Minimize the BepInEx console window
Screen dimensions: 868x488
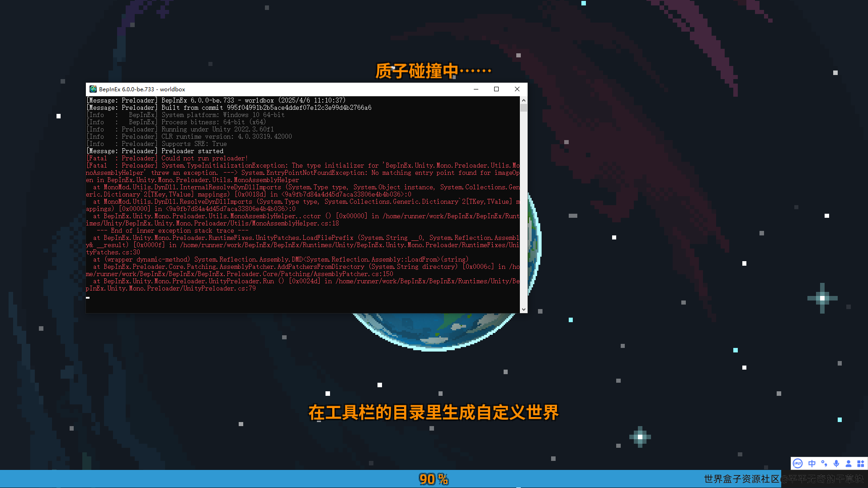pyautogui.click(x=476, y=89)
